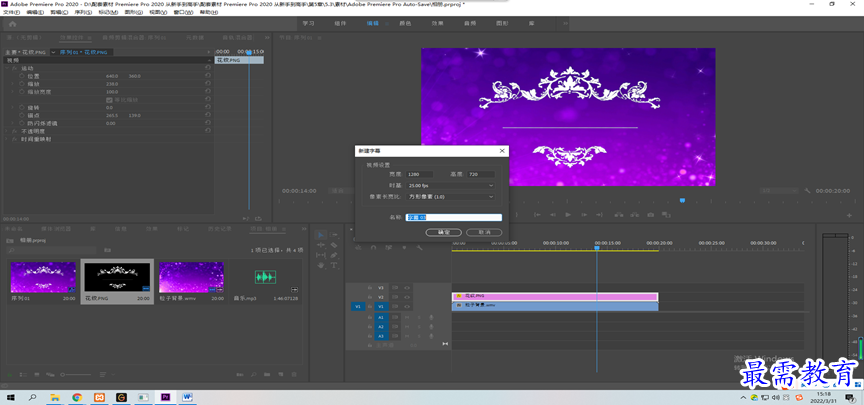Click the project panel New Item icon
The height and width of the screenshot is (405, 864).
(280, 375)
